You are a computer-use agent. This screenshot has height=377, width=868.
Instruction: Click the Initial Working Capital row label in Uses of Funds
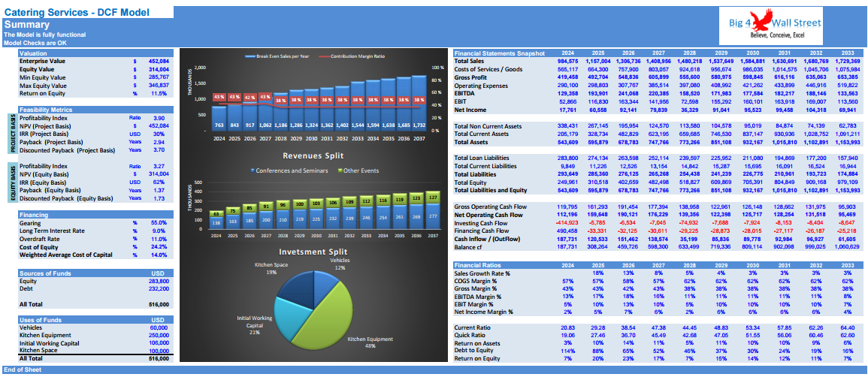click(x=51, y=343)
